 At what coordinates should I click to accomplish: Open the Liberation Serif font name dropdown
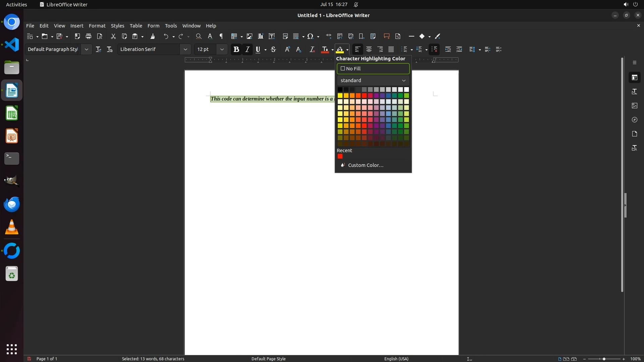[185, 49]
